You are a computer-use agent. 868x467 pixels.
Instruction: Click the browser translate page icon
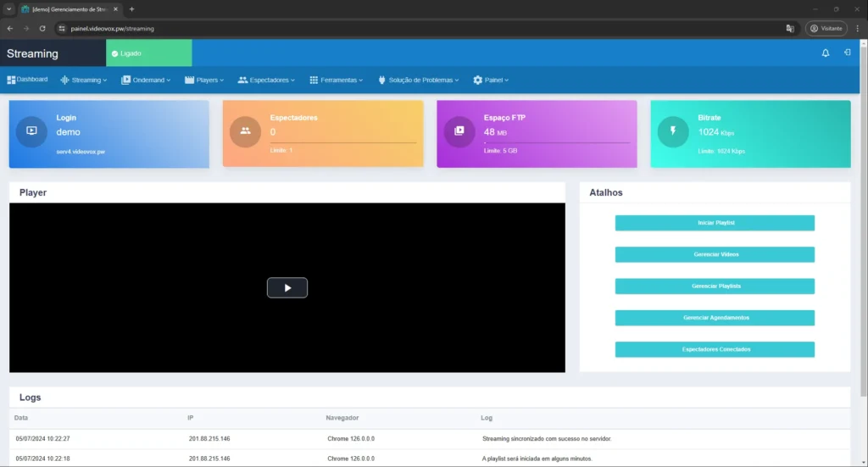(x=790, y=28)
